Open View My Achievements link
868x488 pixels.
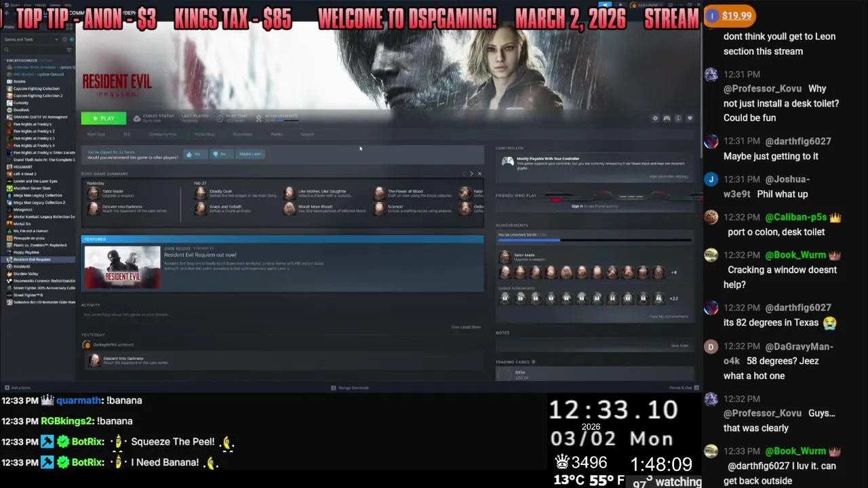pyautogui.click(x=669, y=317)
